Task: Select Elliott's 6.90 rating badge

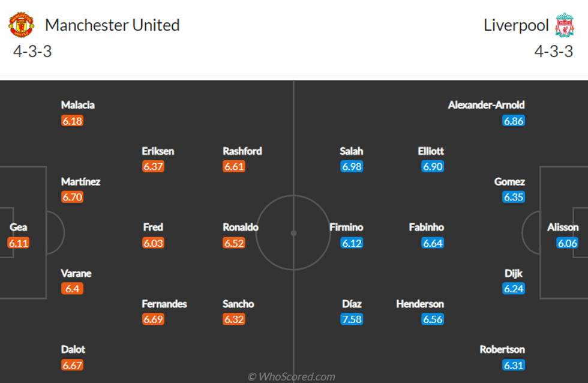Action: tap(433, 167)
